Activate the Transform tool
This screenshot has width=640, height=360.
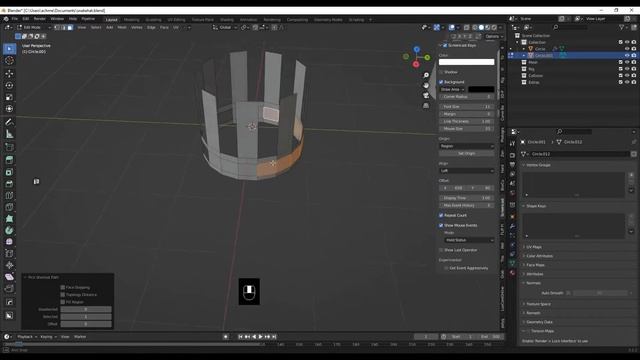pos(9,109)
